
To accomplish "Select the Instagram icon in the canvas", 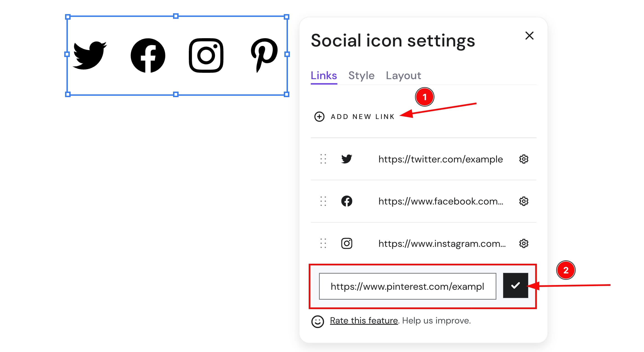I will click(x=206, y=55).
